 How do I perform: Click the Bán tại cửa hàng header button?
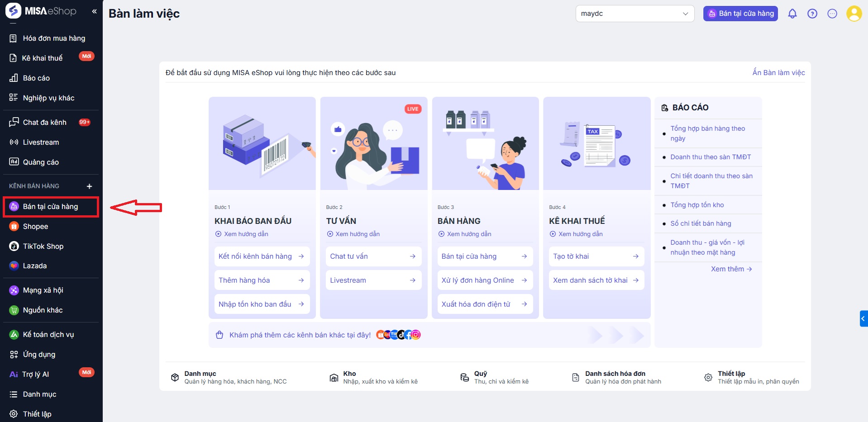pyautogui.click(x=740, y=14)
